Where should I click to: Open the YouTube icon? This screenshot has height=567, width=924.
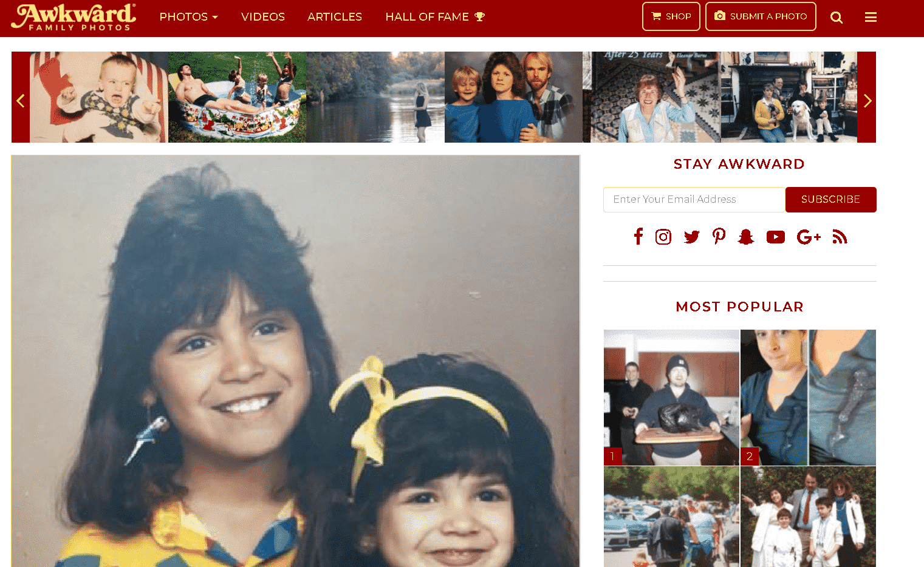[x=776, y=237]
